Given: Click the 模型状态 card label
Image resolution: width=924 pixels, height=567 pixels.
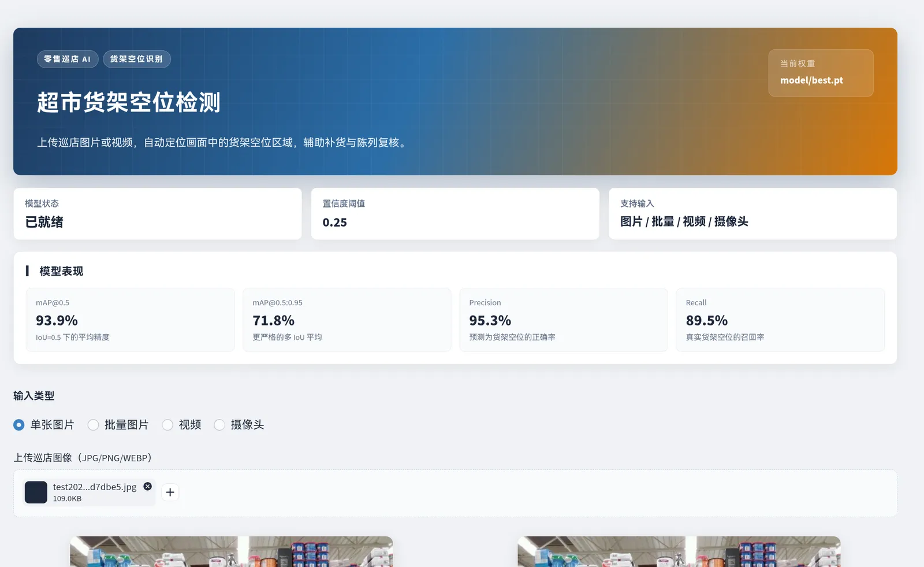Looking at the screenshot, I should pos(42,203).
